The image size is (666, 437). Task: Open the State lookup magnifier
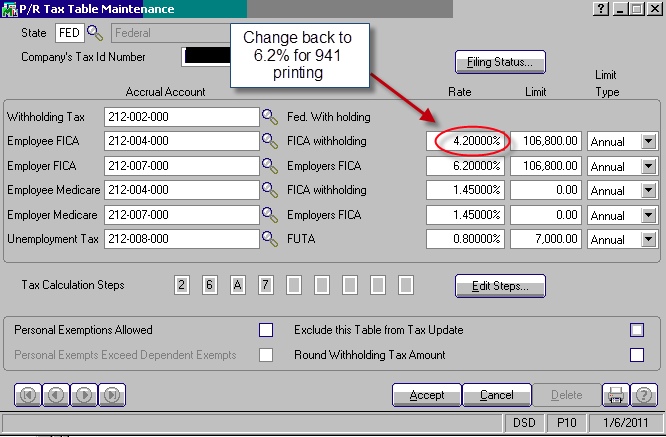click(95, 33)
